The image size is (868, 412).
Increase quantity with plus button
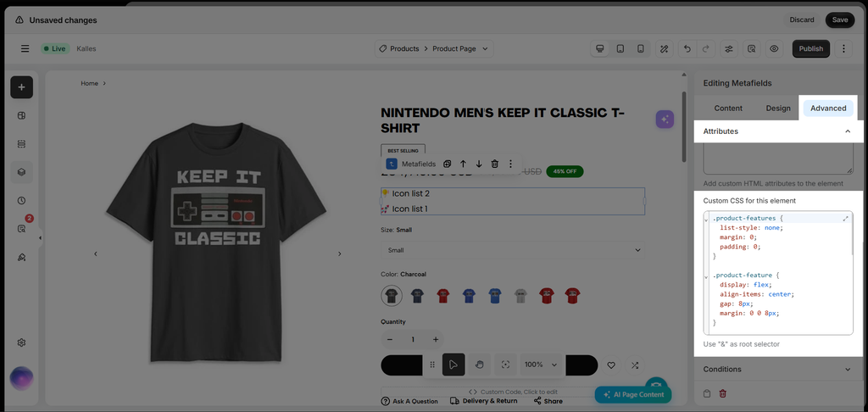point(436,339)
